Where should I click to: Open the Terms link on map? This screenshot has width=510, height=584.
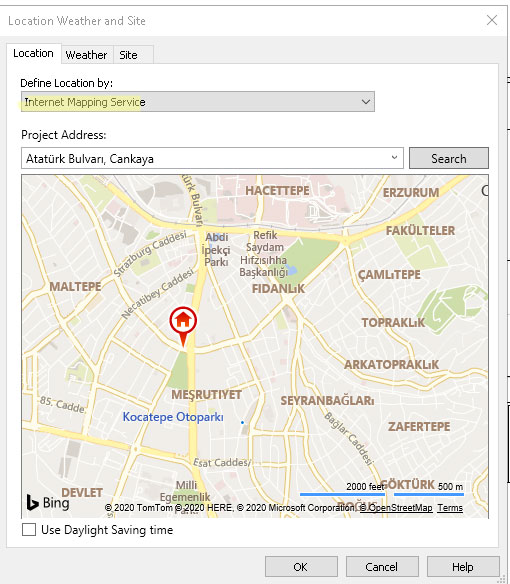[x=450, y=508]
